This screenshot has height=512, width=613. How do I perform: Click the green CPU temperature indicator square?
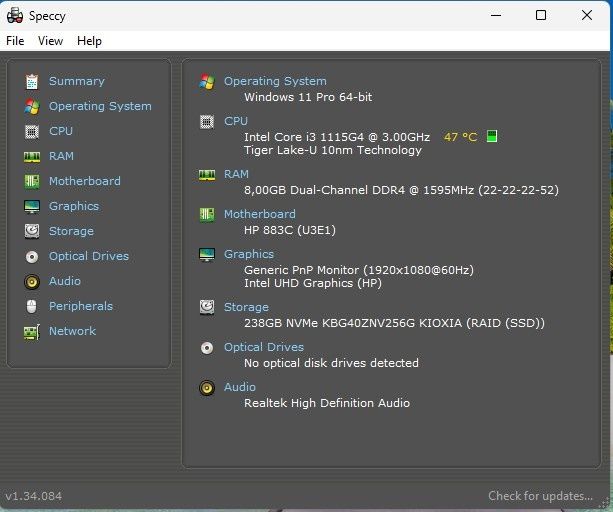[x=492, y=136]
